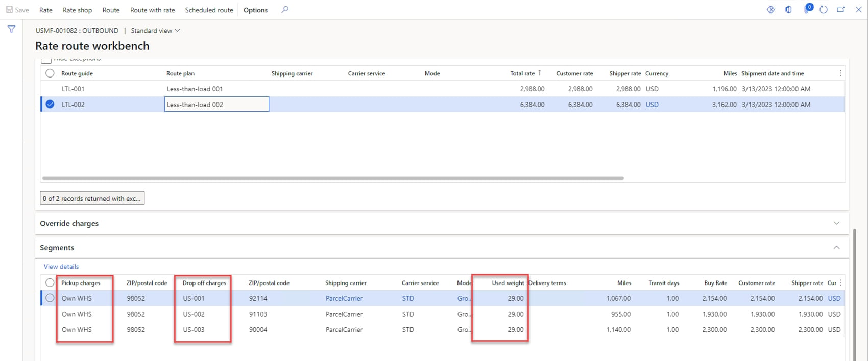Click the refresh page icon
868x361 pixels.
coord(824,10)
